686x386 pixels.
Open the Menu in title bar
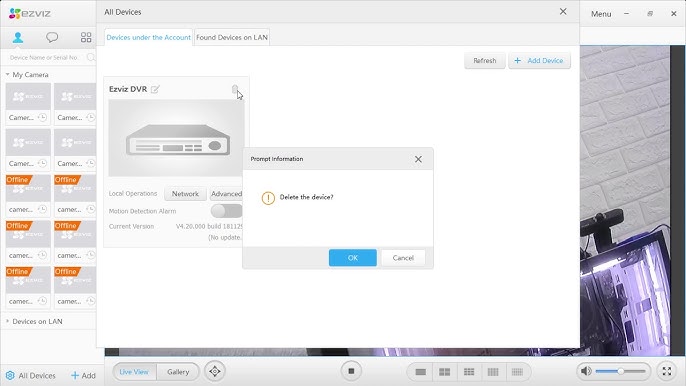point(601,14)
